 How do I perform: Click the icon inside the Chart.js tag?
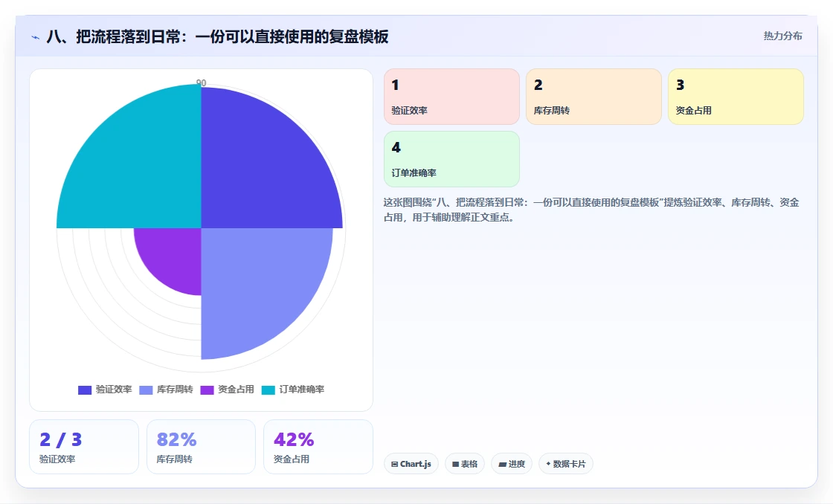[x=395, y=464]
